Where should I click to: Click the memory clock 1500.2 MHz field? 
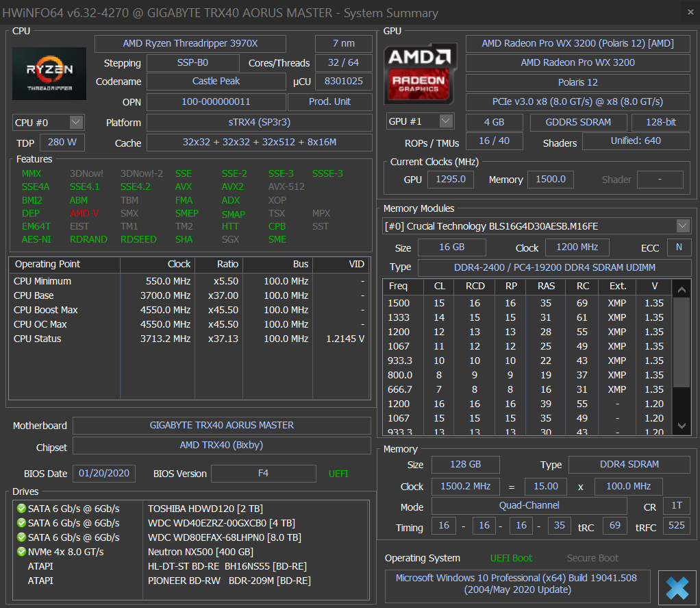(x=466, y=487)
